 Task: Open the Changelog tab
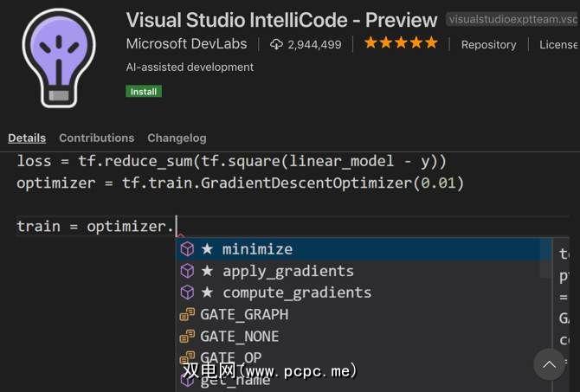tap(177, 138)
